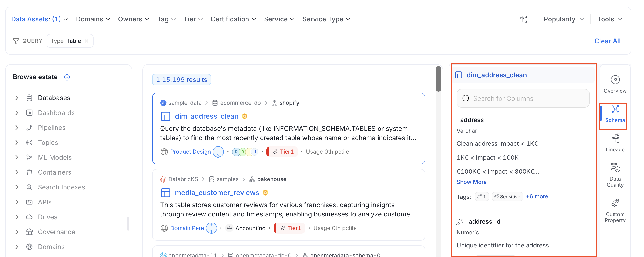The height and width of the screenshot is (257, 644).
Task: Click the Containers bucket icon
Action: tap(29, 172)
